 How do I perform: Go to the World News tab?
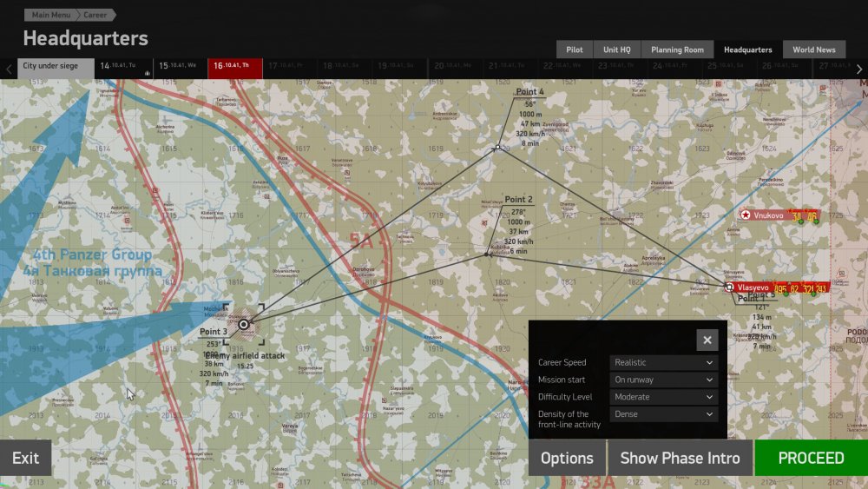click(813, 50)
